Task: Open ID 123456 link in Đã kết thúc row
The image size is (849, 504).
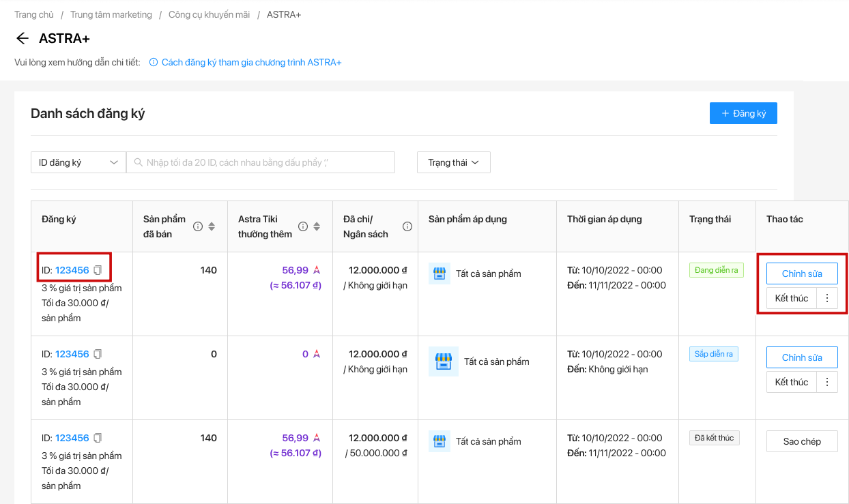Action: click(x=72, y=438)
